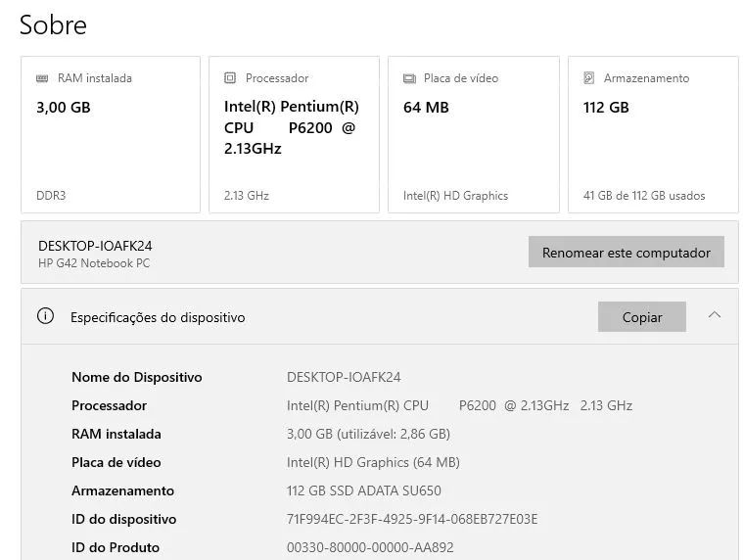The width and height of the screenshot is (743, 560).
Task: Click the 3,00 GB (utilizável: 2,86 GB) value
Action: click(368, 434)
